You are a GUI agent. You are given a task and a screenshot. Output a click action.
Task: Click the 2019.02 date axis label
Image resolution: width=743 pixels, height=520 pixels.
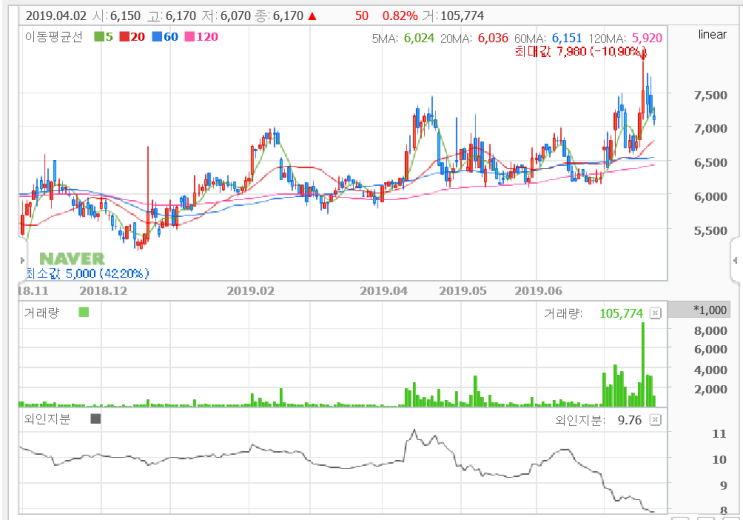point(250,291)
